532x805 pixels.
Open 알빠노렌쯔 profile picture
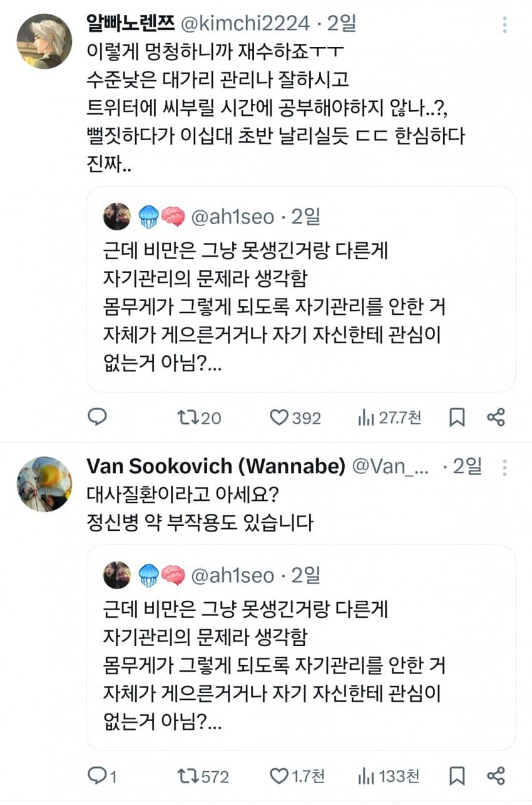44,41
